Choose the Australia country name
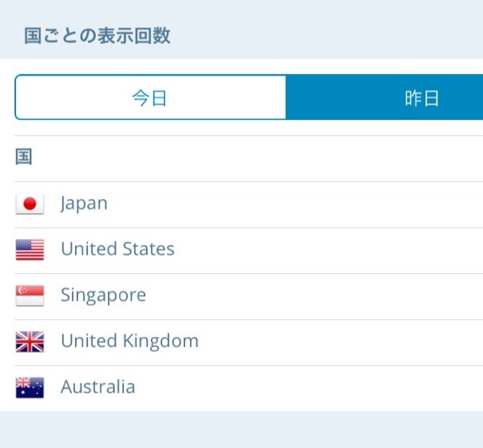 [97, 388]
